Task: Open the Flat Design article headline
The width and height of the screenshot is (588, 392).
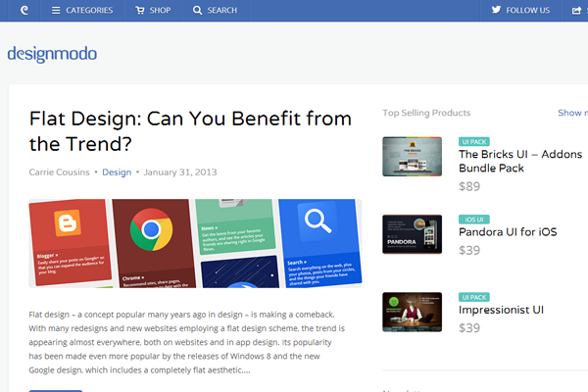Action: click(190, 131)
